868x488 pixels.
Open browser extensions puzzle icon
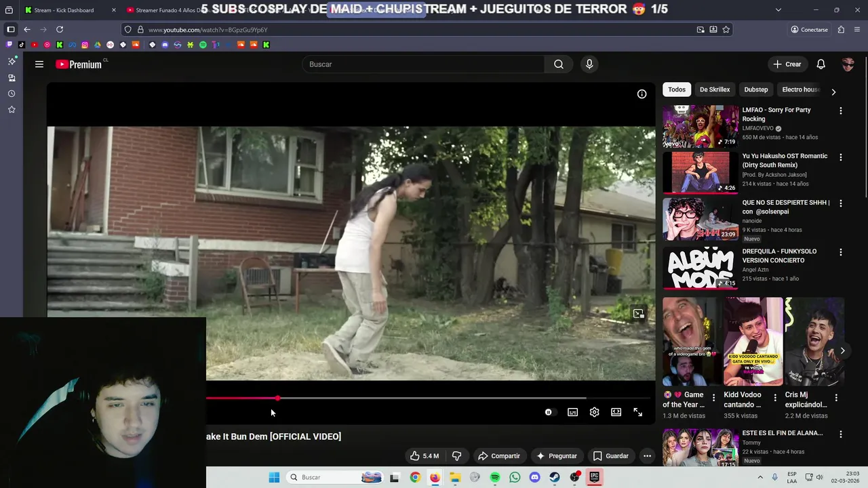[x=841, y=30]
